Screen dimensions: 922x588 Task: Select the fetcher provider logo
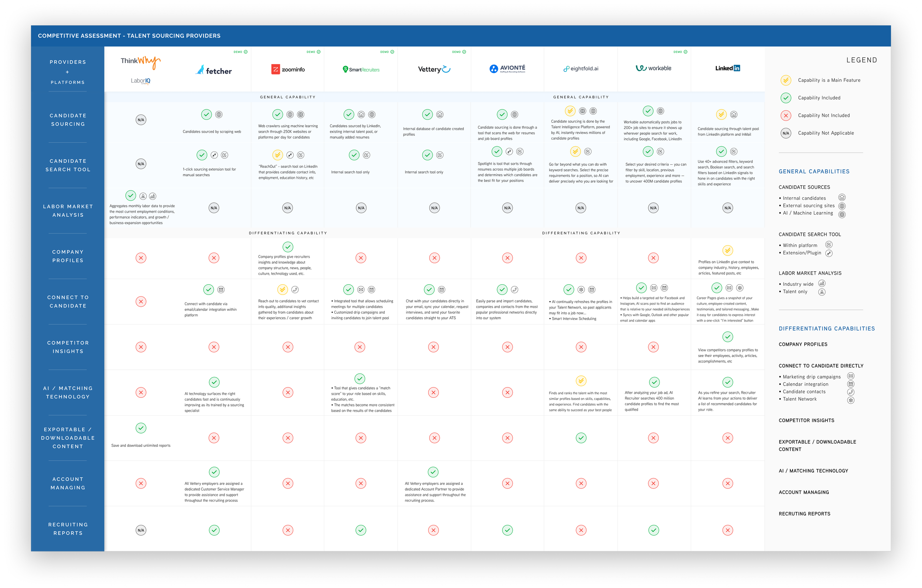coord(214,70)
